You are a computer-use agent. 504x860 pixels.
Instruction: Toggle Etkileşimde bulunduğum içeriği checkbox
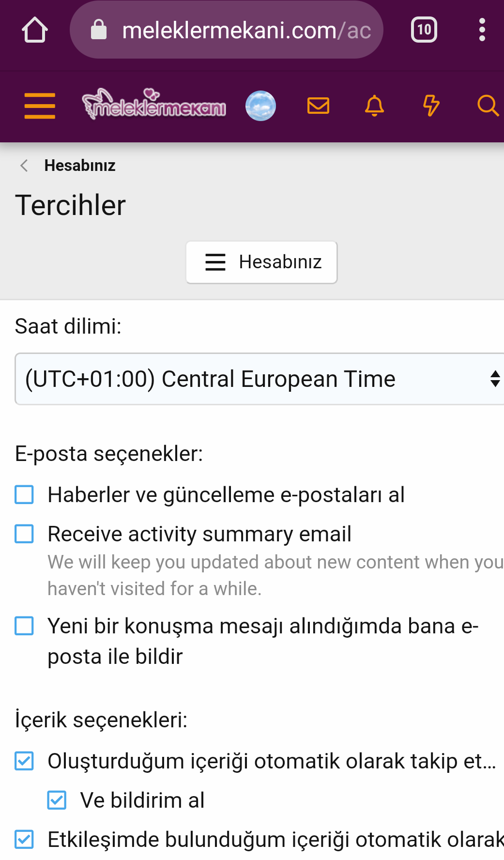tap(24, 839)
